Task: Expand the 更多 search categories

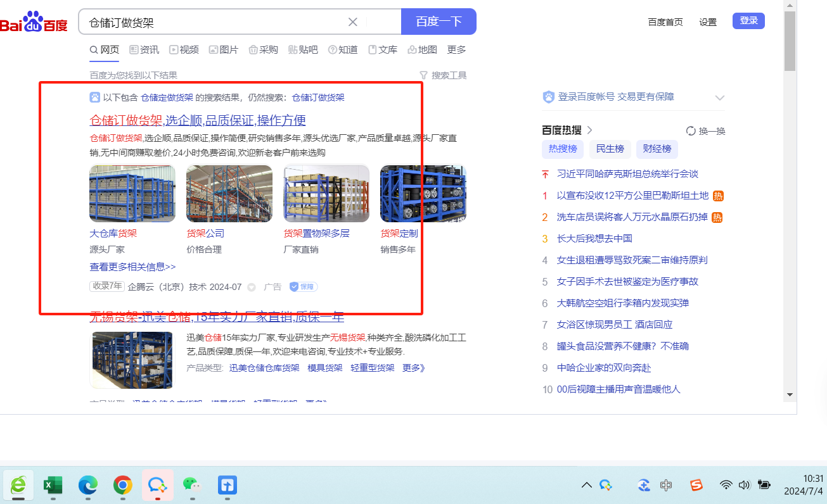Action: pos(456,50)
